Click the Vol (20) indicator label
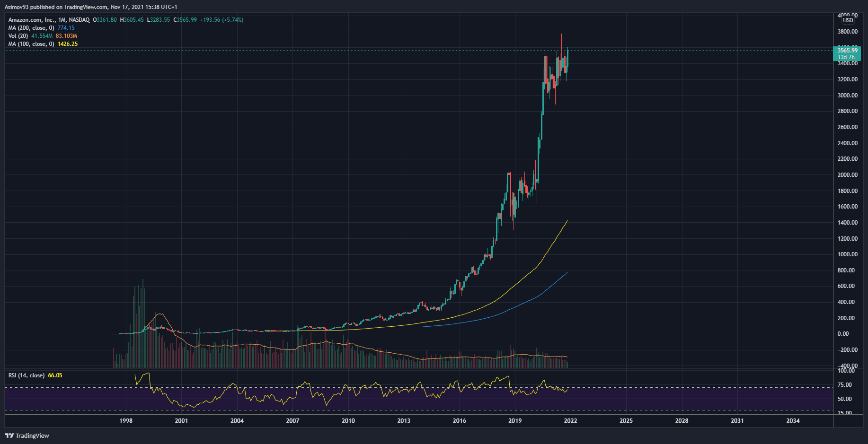The width and height of the screenshot is (868, 444). pos(18,36)
